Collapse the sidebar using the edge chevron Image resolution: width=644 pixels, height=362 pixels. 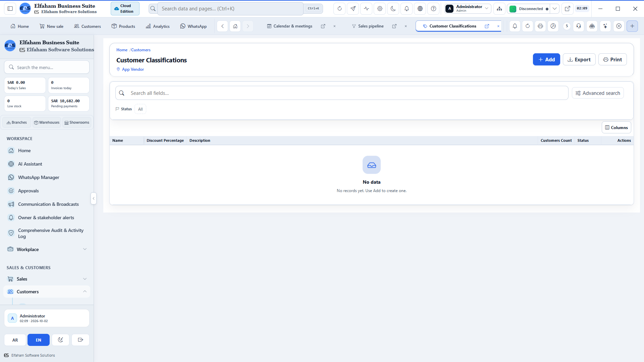point(94,198)
